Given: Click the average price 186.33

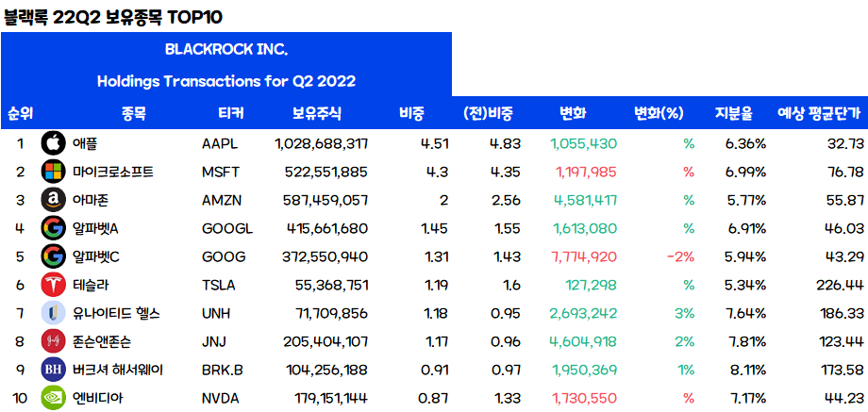Looking at the screenshot, I should (840, 314).
